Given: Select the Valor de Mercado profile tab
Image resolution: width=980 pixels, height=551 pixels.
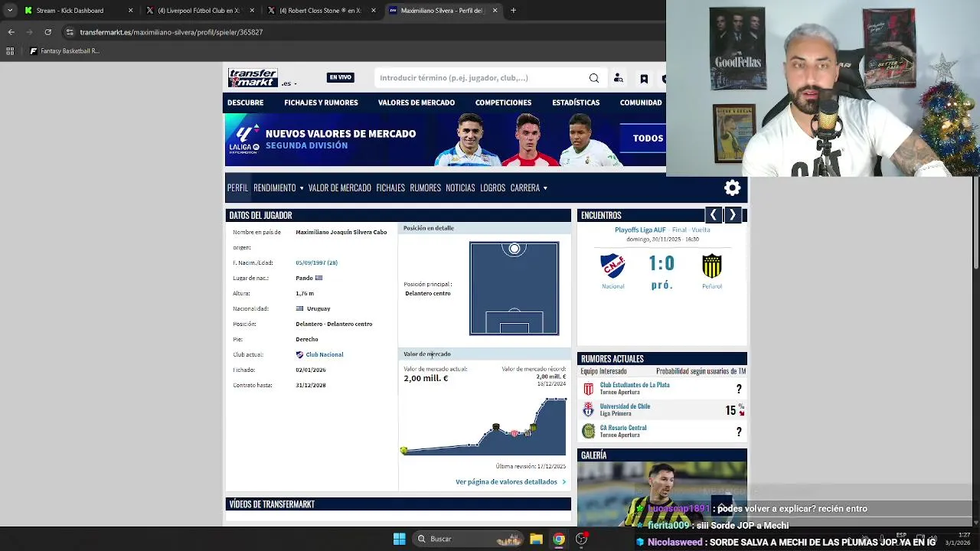Looking at the screenshot, I should tap(339, 187).
